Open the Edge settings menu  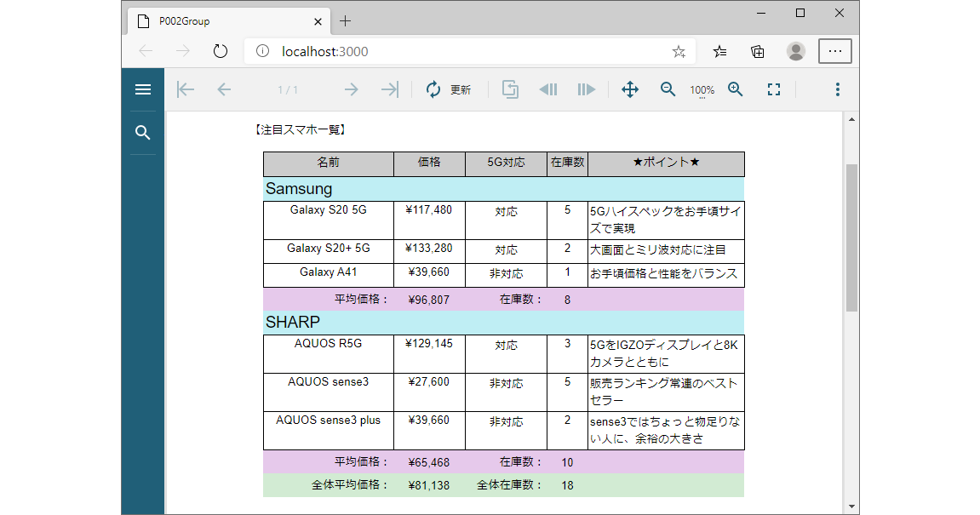point(835,51)
